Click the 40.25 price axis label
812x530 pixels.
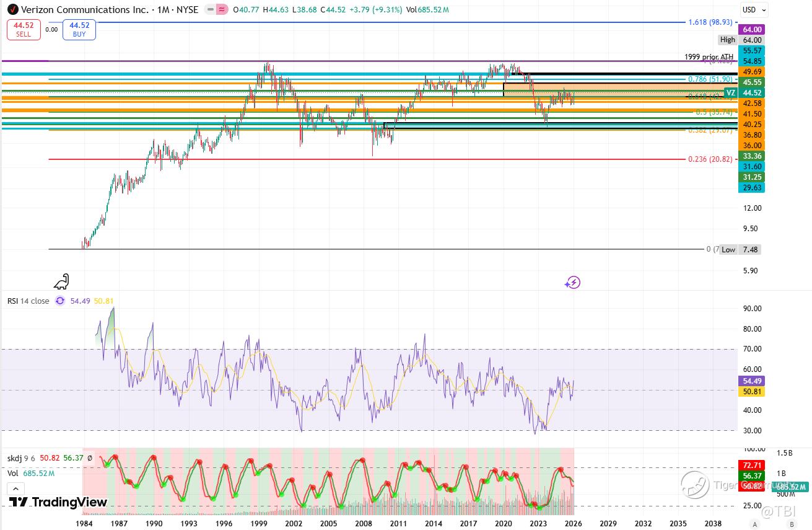tap(752, 124)
